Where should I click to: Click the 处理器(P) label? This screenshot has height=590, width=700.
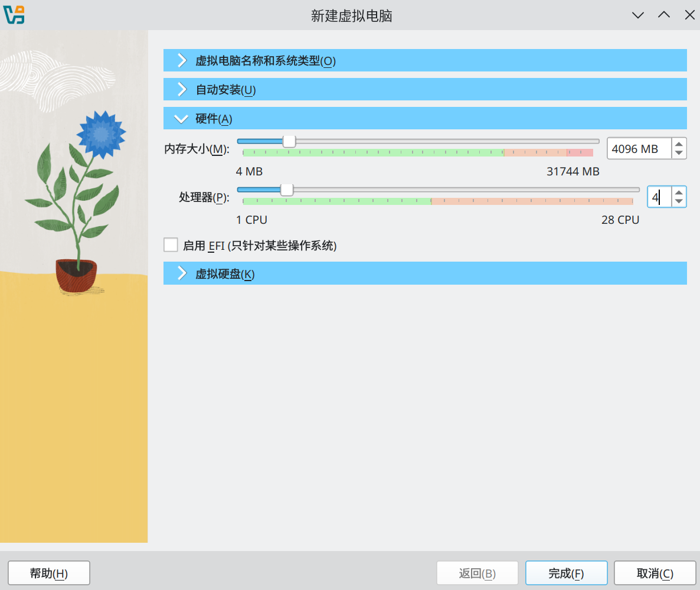point(204,197)
